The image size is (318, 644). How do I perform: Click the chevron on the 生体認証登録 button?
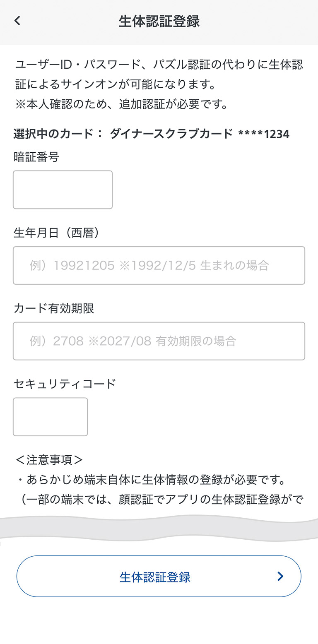(280, 576)
